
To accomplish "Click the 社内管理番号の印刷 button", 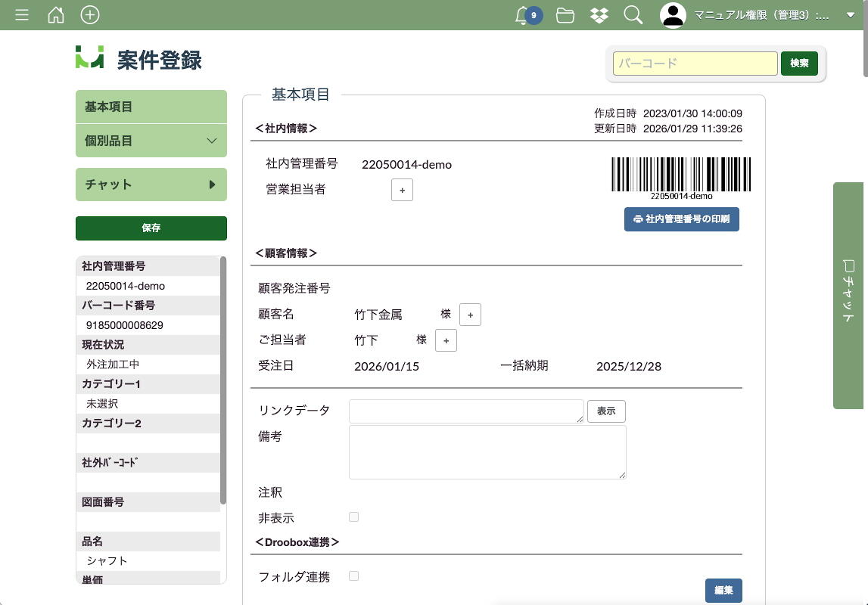I will 681,219.
